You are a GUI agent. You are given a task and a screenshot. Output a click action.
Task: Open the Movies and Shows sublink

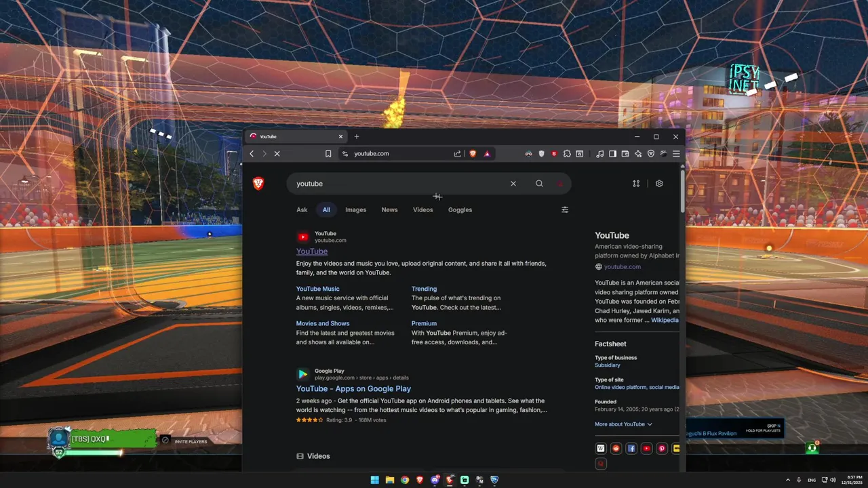point(323,323)
